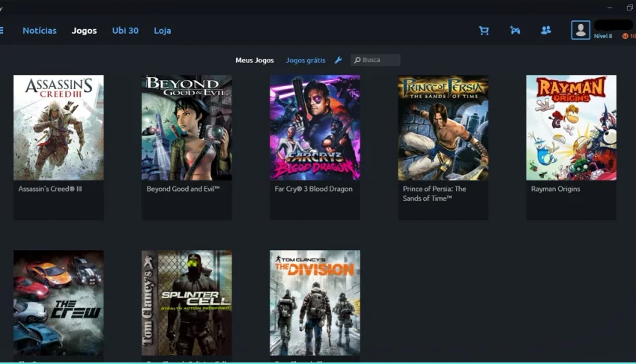The height and width of the screenshot is (364, 636).
Task: Switch to the Ubi 30 tab
Action: point(125,31)
